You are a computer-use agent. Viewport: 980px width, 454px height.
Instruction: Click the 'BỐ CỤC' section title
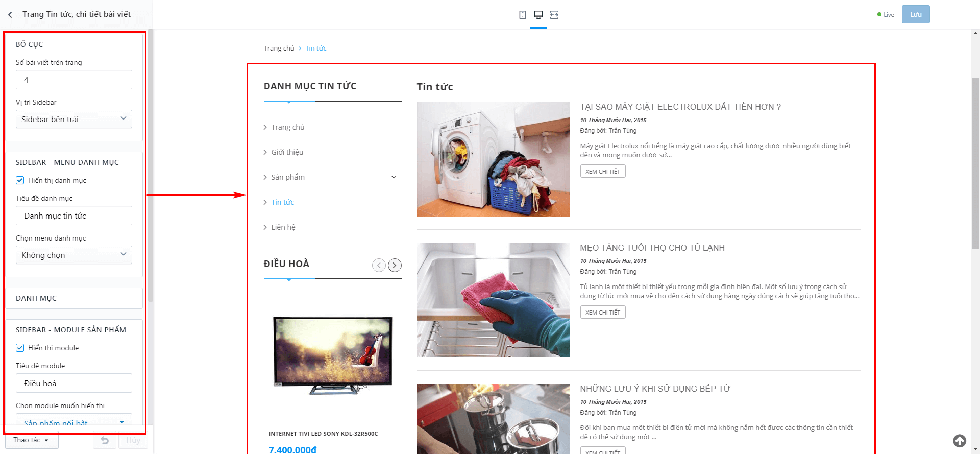click(29, 44)
